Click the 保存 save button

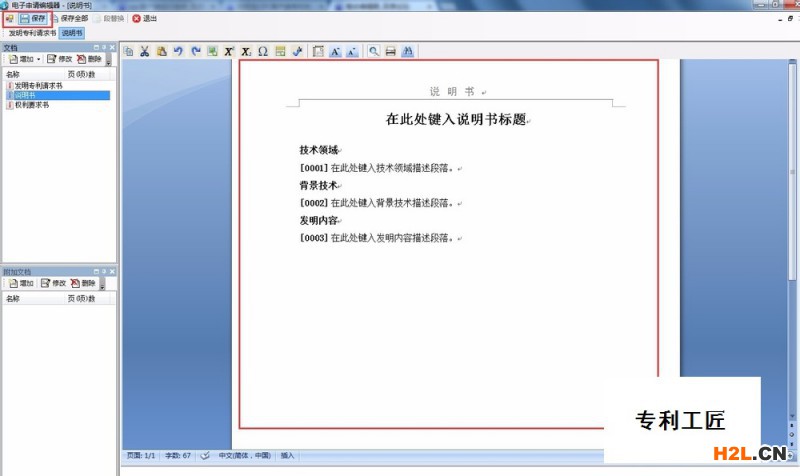pos(32,18)
